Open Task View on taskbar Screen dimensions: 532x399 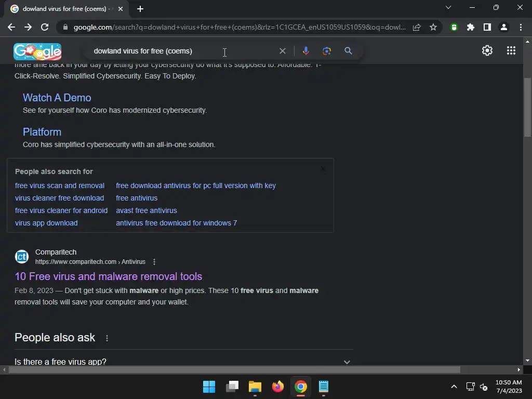coord(232,387)
